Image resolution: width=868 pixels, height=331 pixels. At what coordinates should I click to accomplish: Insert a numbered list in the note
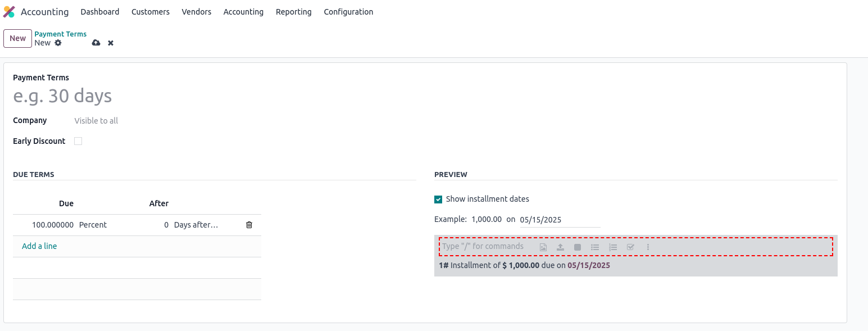(x=613, y=247)
